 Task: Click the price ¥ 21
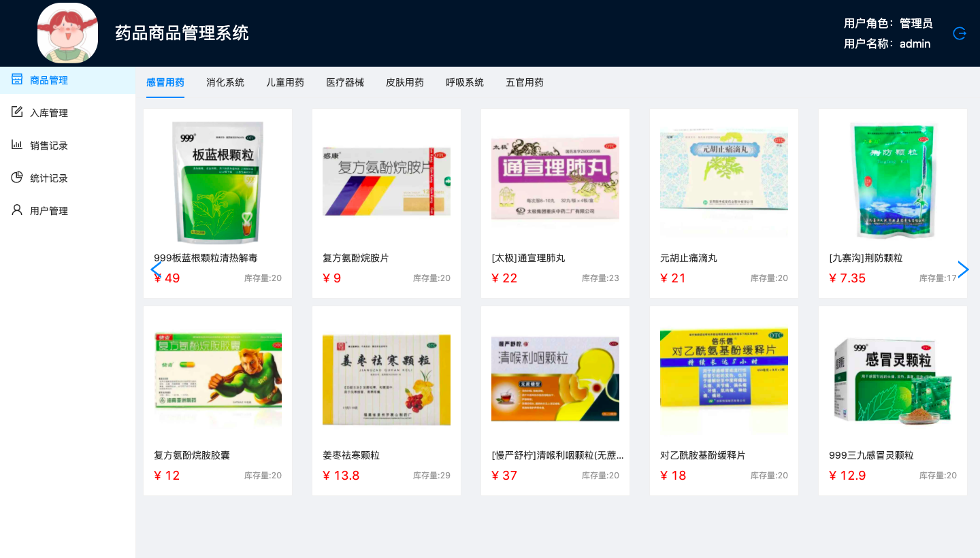(x=674, y=278)
